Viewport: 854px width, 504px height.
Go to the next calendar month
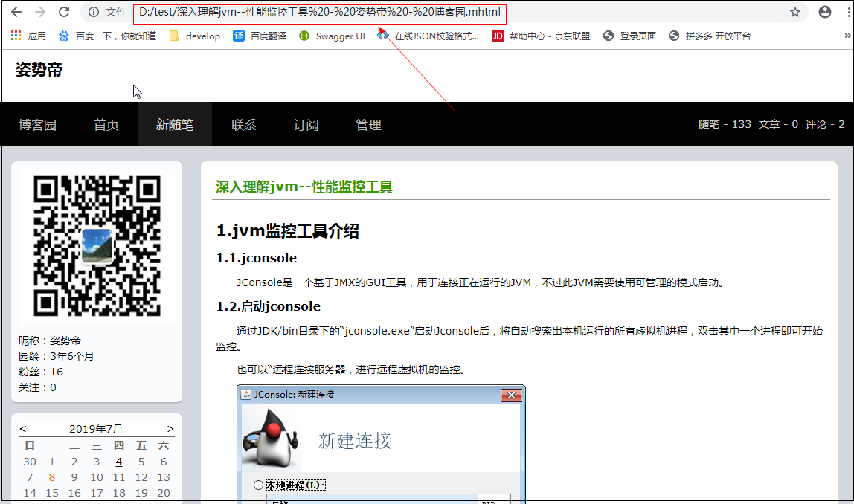170,429
